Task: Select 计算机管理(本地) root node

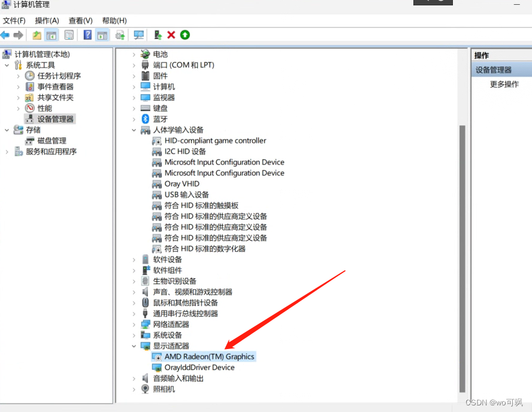Action: (x=42, y=54)
